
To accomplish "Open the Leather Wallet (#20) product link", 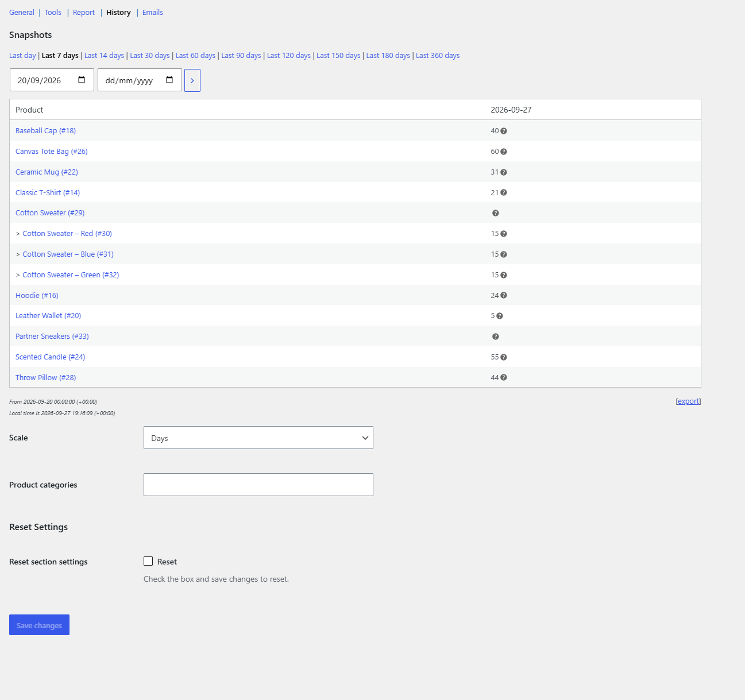I will pyautogui.click(x=48, y=316).
